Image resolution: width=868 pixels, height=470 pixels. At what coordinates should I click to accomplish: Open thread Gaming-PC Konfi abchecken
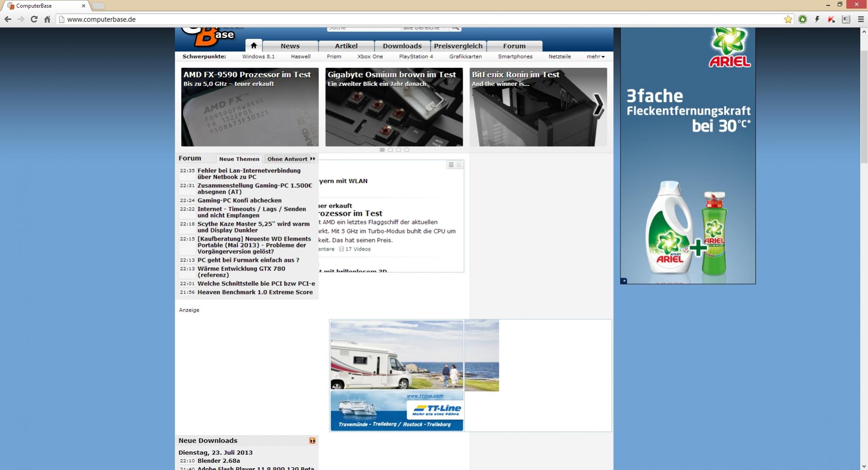click(239, 200)
